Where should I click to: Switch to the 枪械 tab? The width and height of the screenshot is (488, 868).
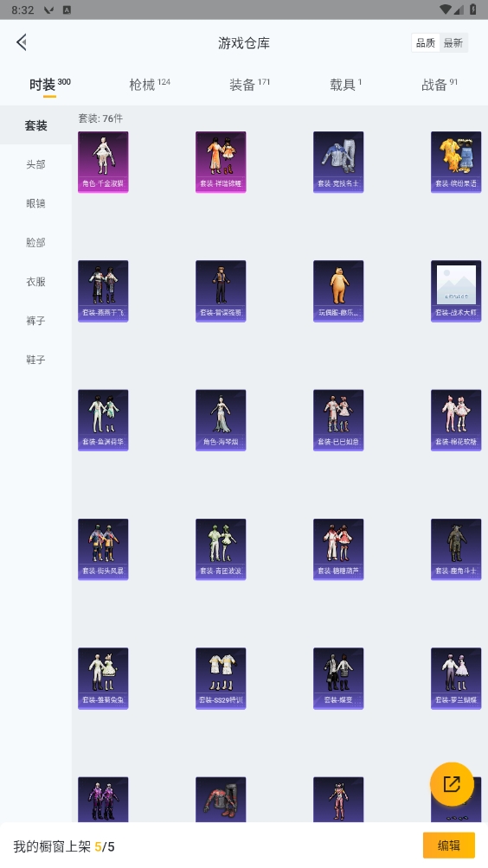tap(150, 84)
